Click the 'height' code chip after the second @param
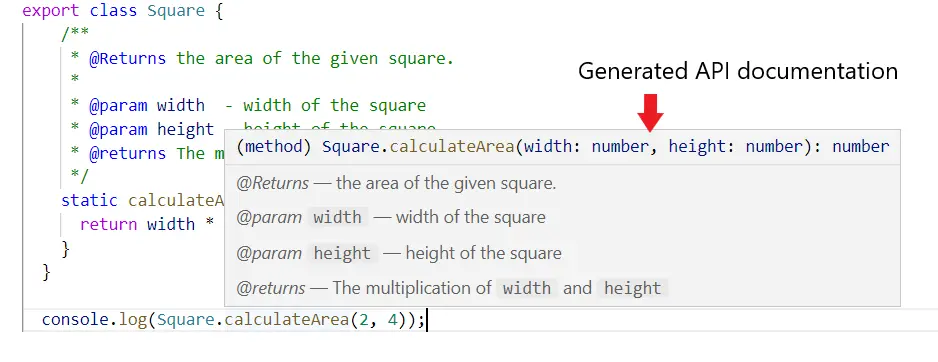 [342, 253]
